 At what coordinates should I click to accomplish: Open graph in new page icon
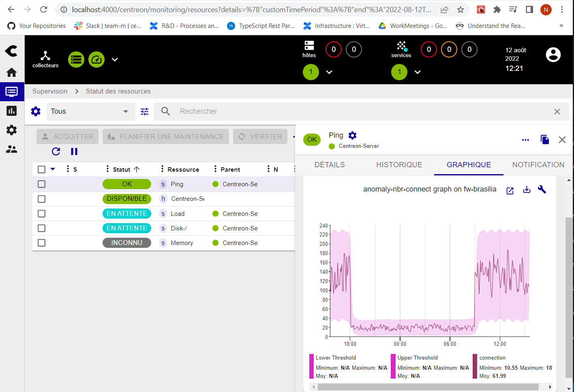(510, 191)
